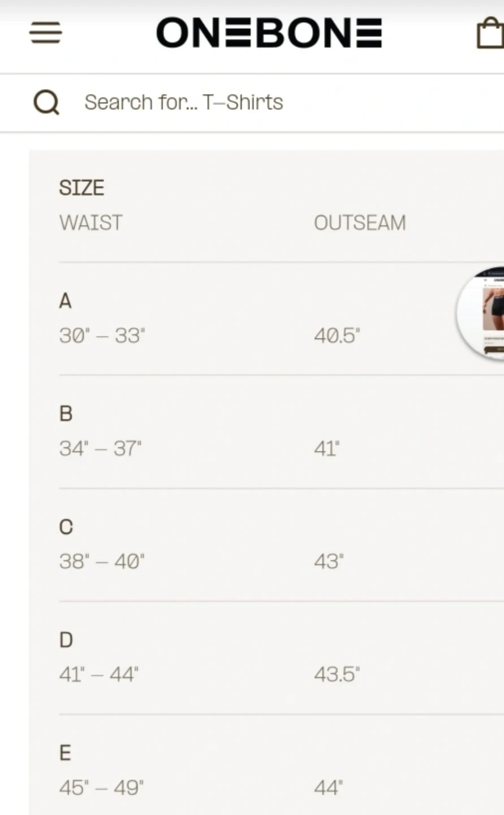Open the circular floating product thumbnail
The height and width of the screenshot is (815, 504).
(x=480, y=313)
